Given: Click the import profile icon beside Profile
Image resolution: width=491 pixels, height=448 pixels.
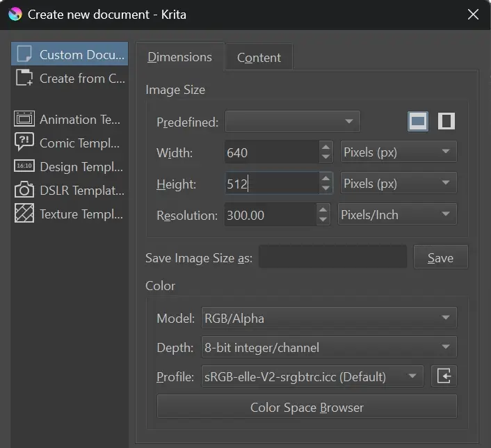Looking at the screenshot, I should 444,376.
